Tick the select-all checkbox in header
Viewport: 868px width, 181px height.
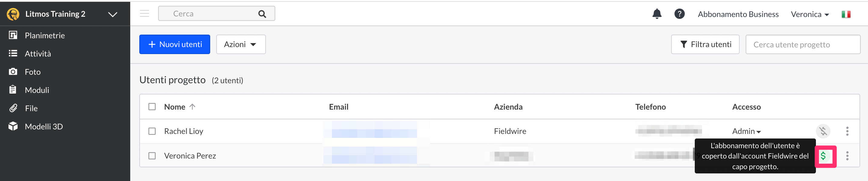(152, 107)
